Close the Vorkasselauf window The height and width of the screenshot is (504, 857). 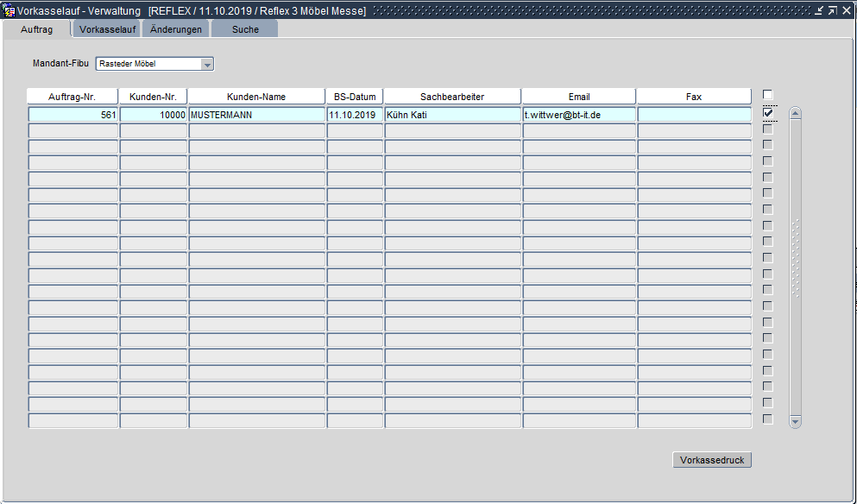(x=846, y=10)
